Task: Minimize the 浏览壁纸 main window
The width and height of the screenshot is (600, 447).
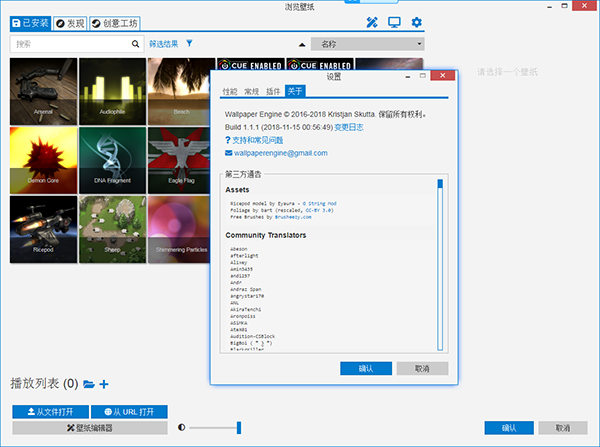Action: [549, 6]
